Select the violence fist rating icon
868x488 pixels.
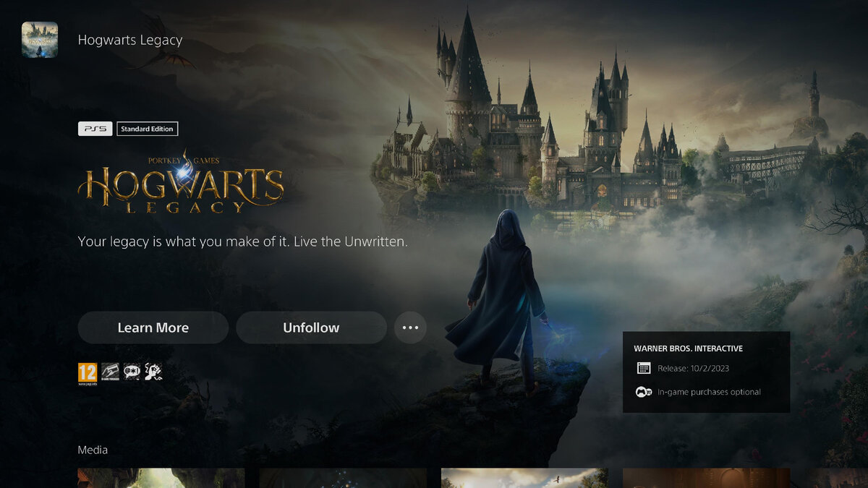[x=153, y=372]
